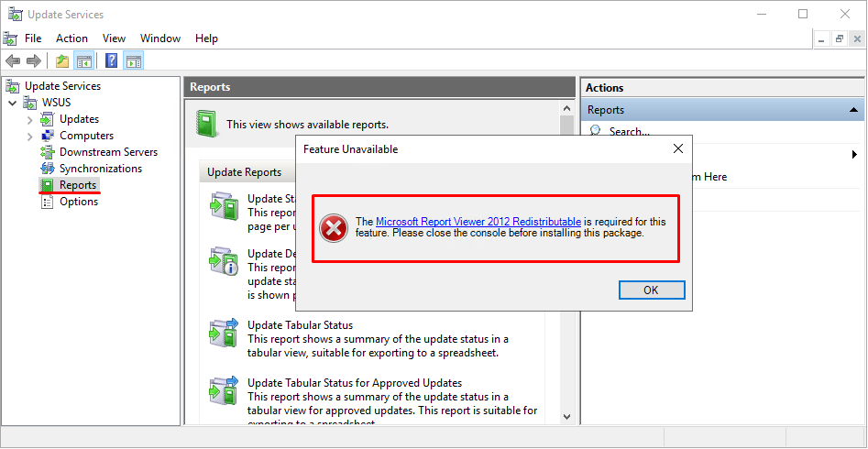The width and height of the screenshot is (868, 449).
Task: Open the File menu
Action: pyautogui.click(x=33, y=38)
